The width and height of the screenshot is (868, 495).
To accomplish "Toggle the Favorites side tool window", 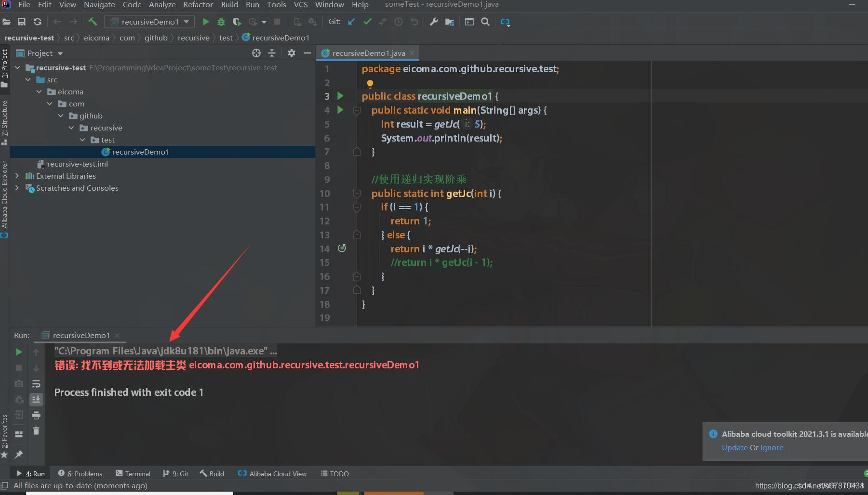I will point(5,436).
